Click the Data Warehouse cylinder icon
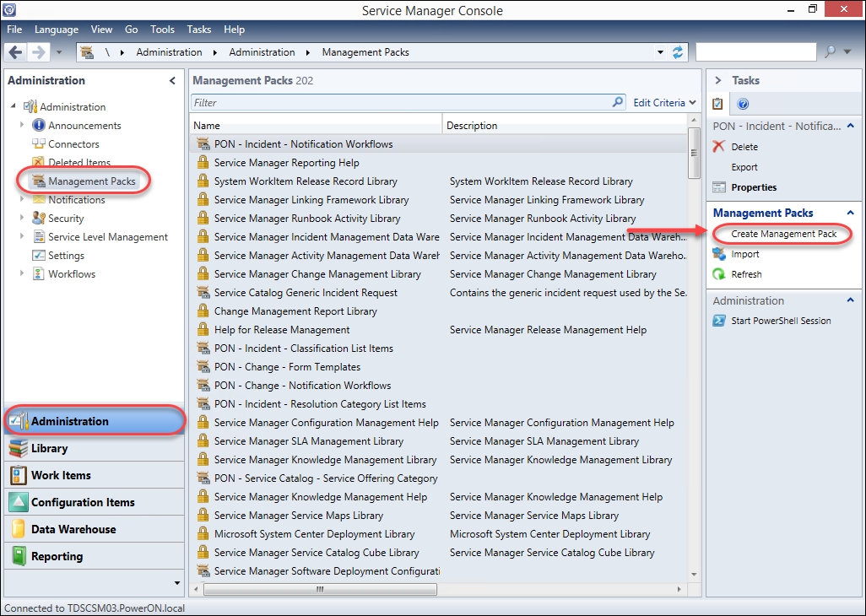Screen dimensions: 866x616 (19, 529)
